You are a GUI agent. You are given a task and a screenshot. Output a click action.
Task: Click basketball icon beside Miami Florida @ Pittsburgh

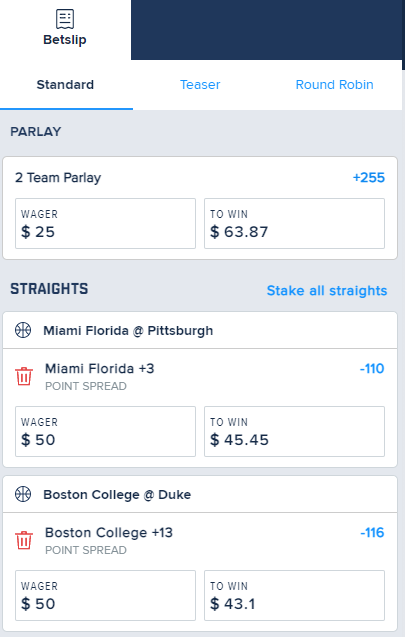click(23, 330)
